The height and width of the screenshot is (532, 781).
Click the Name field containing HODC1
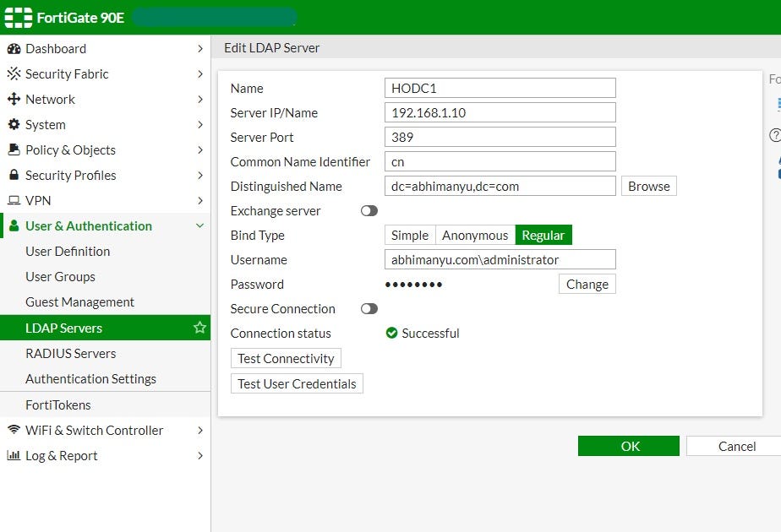click(x=500, y=88)
